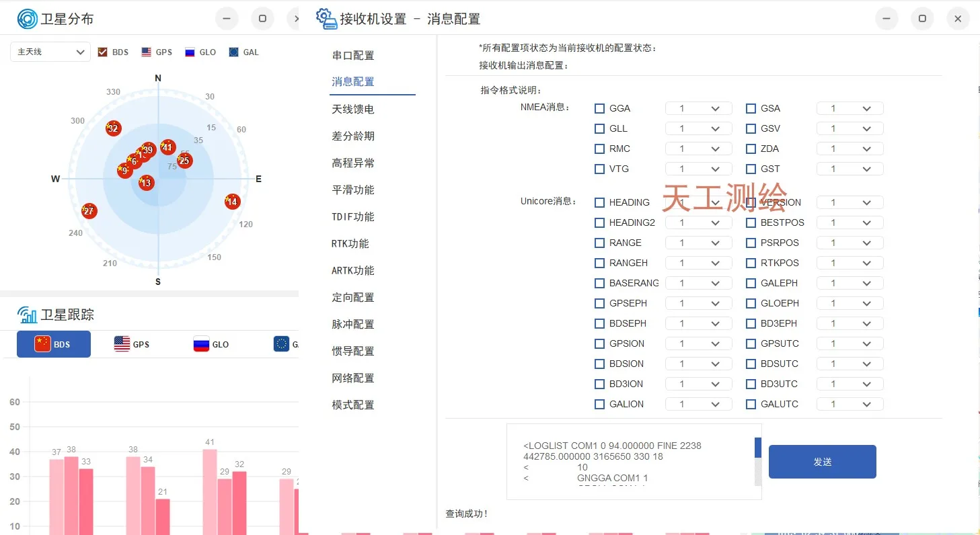This screenshot has width=980, height=535.
Task: Click EU flag icon in tracking tabs
Action: 281,344
